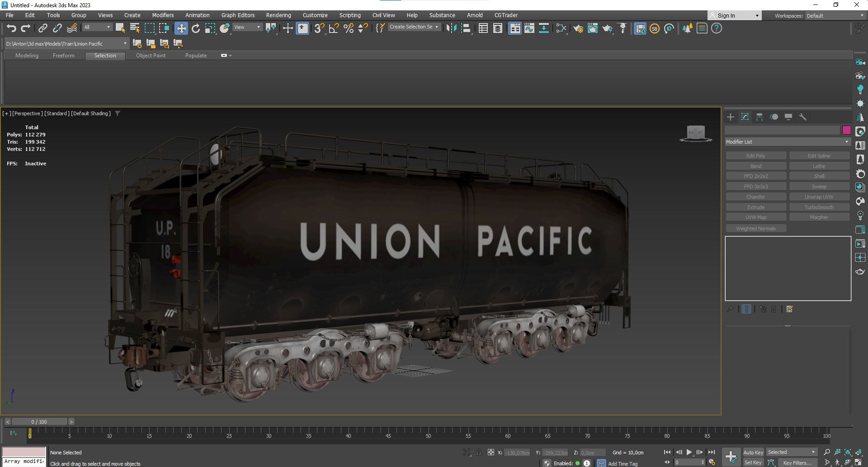Screen dimensions: 868x467
Task: Open the reference coordinate View dropdown
Action: tap(247, 27)
